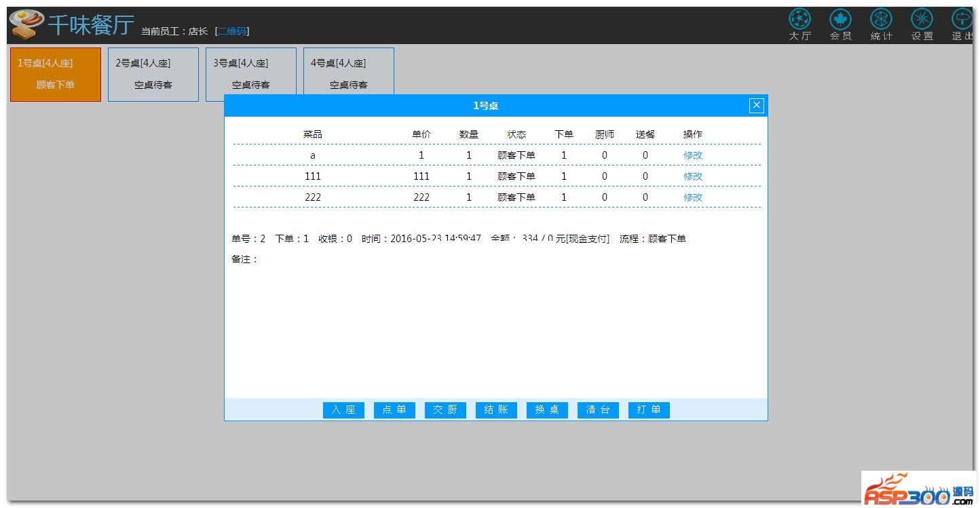The height and width of the screenshot is (508, 980).
Task: Click the 单号：2 order number text
Action: [x=248, y=239]
